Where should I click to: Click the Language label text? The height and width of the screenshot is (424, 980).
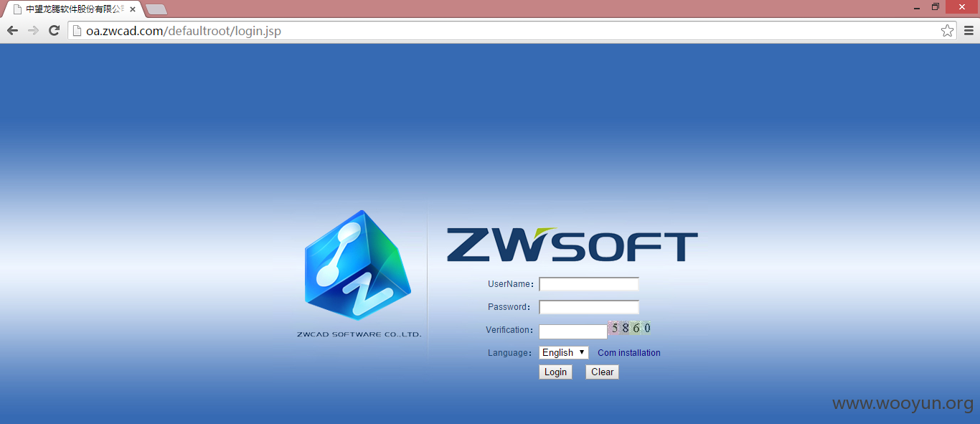coord(509,353)
